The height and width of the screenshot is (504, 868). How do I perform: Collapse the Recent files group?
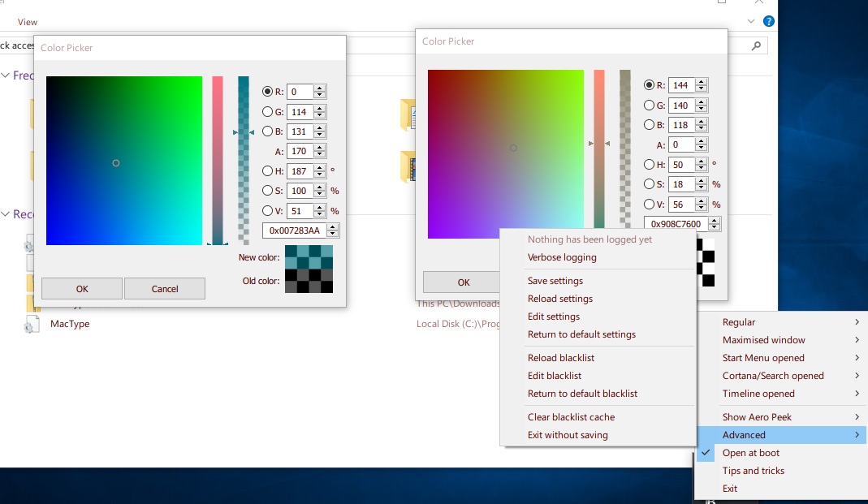6,214
